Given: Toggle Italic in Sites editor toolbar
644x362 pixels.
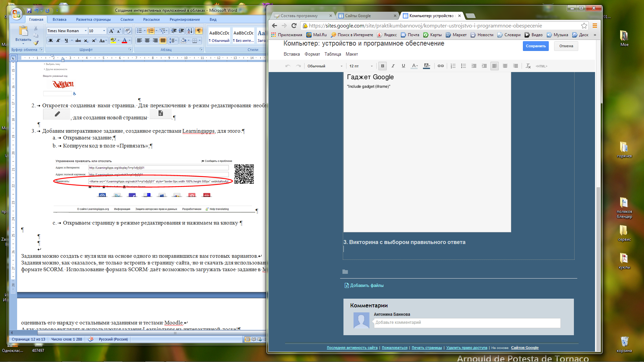Looking at the screenshot, I should click(393, 66).
